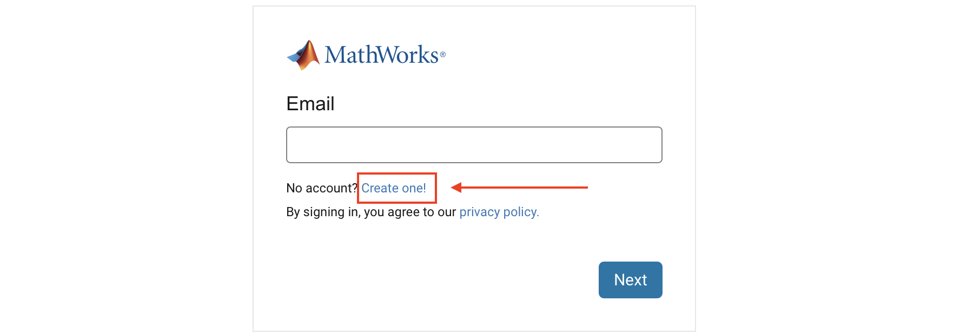Click the By signing in agreement text
The image size is (980, 334).
pyautogui.click(x=372, y=212)
